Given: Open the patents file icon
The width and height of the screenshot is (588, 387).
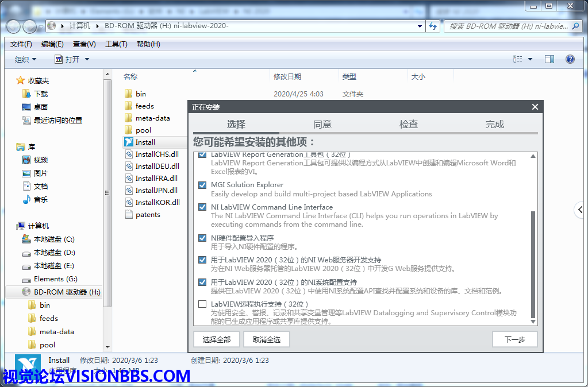Looking at the screenshot, I should (x=129, y=214).
